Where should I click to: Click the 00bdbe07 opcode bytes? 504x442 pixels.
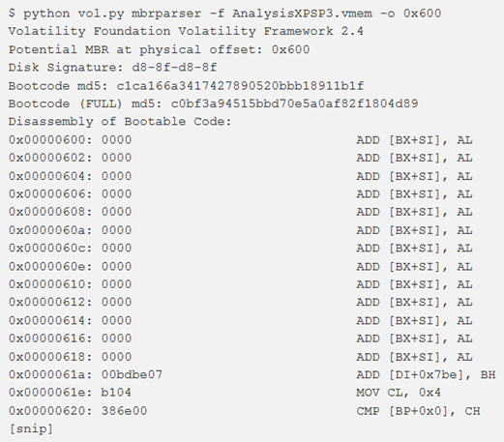(x=132, y=374)
